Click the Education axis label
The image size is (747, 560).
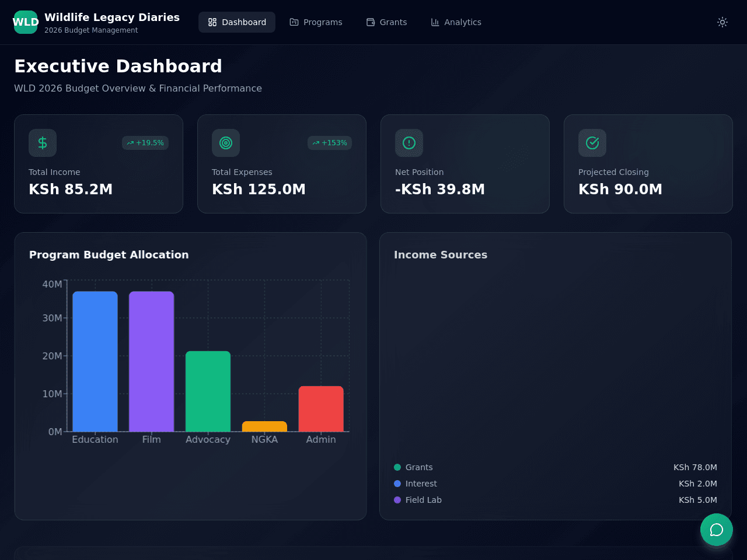click(95, 439)
